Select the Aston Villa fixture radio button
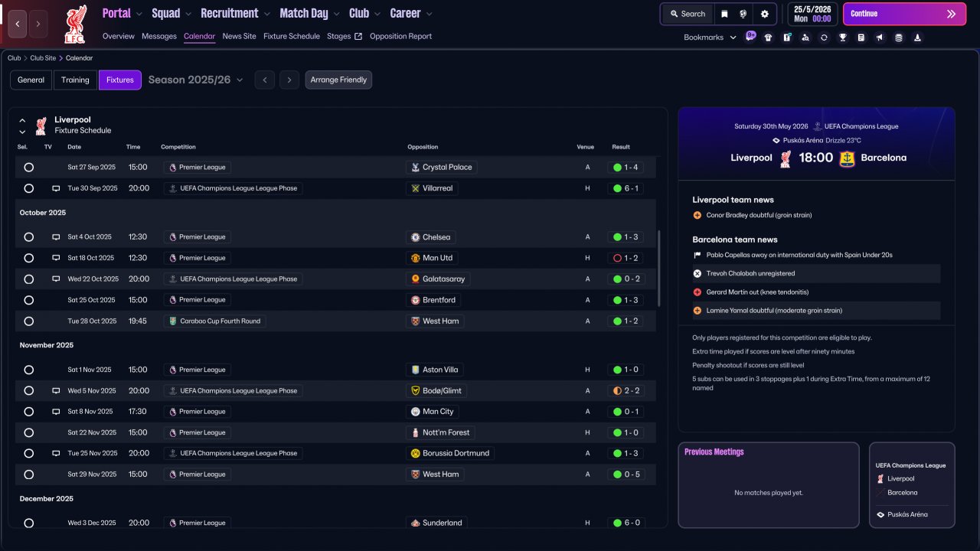This screenshot has width=980, height=551. pyautogui.click(x=28, y=370)
